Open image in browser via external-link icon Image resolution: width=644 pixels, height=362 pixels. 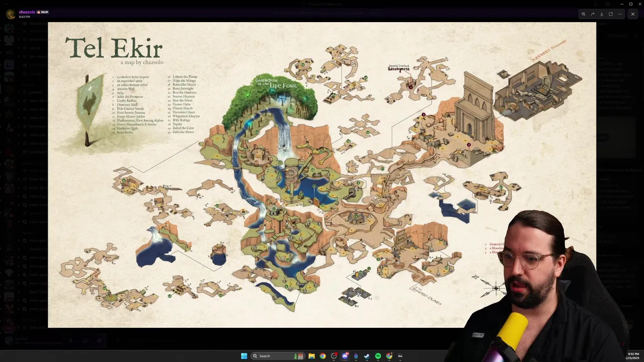(x=611, y=14)
